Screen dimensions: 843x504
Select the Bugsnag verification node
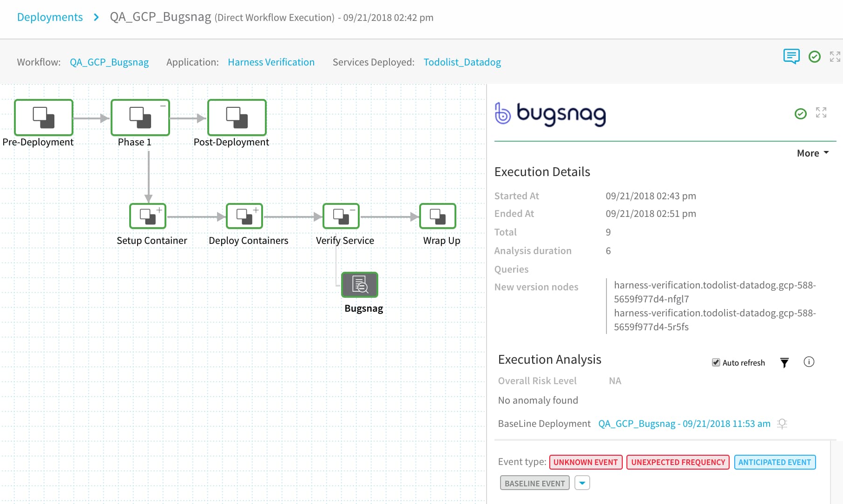tap(360, 285)
